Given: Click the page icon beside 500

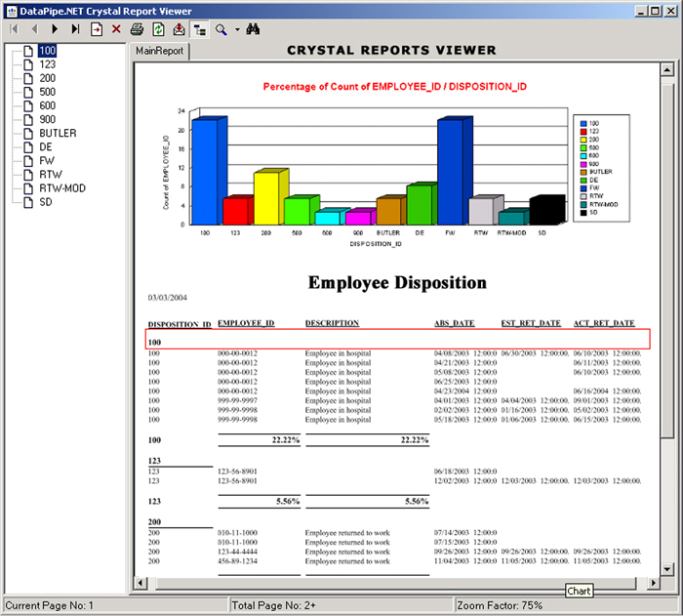Looking at the screenshot, I should [28, 92].
